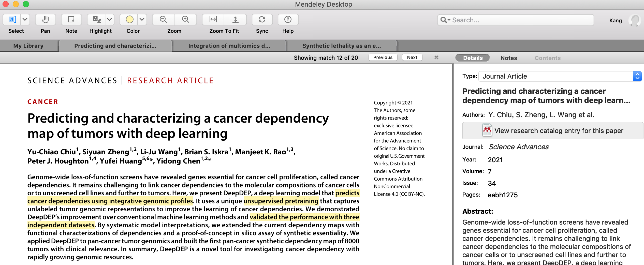This screenshot has width=644, height=265.
Task: Open the Integration of multiomics d... tab
Action: click(229, 46)
